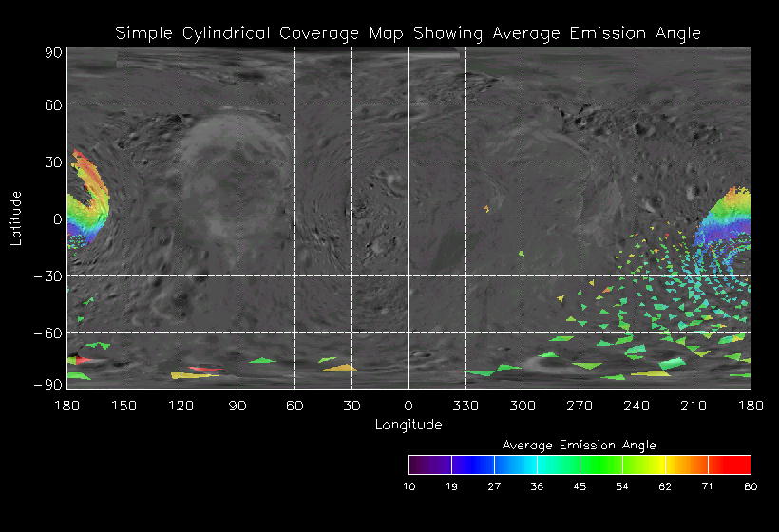Select the longitude tick label 120
This screenshot has width=779, height=532.
click(x=180, y=406)
